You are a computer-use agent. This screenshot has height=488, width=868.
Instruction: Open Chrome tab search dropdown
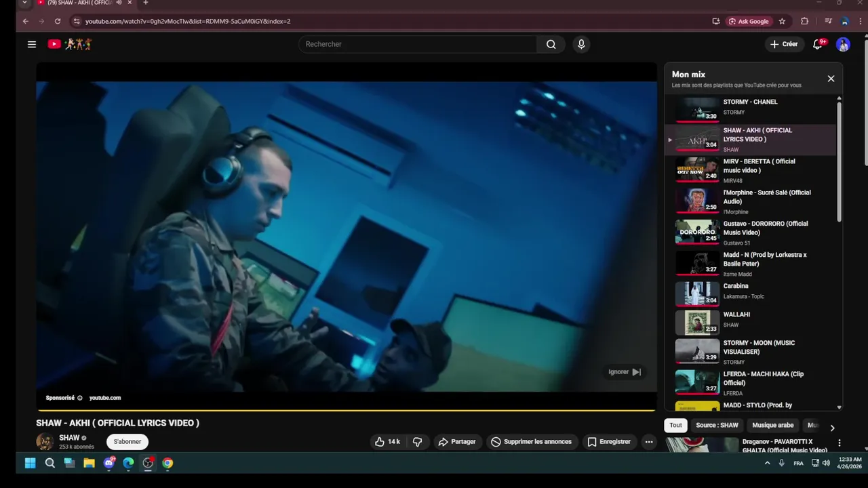click(x=24, y=3)
